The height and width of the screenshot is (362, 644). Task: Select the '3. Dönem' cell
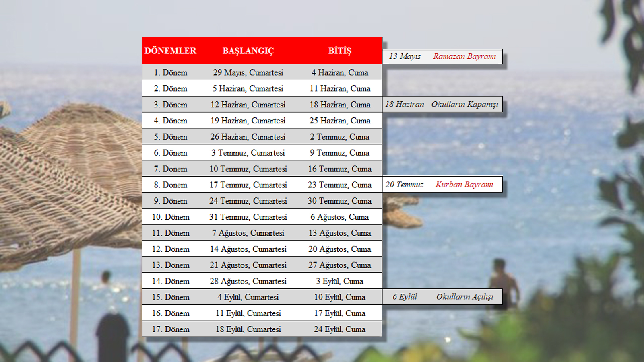coord(171,105)
